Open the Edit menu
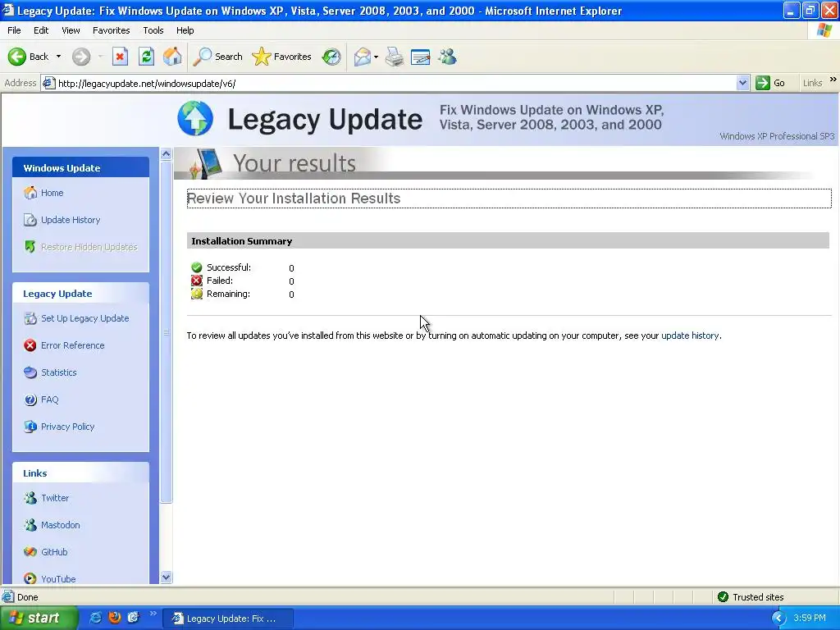Screen dimensions: 840x630 pyautogui.click(x=41, y=30)
